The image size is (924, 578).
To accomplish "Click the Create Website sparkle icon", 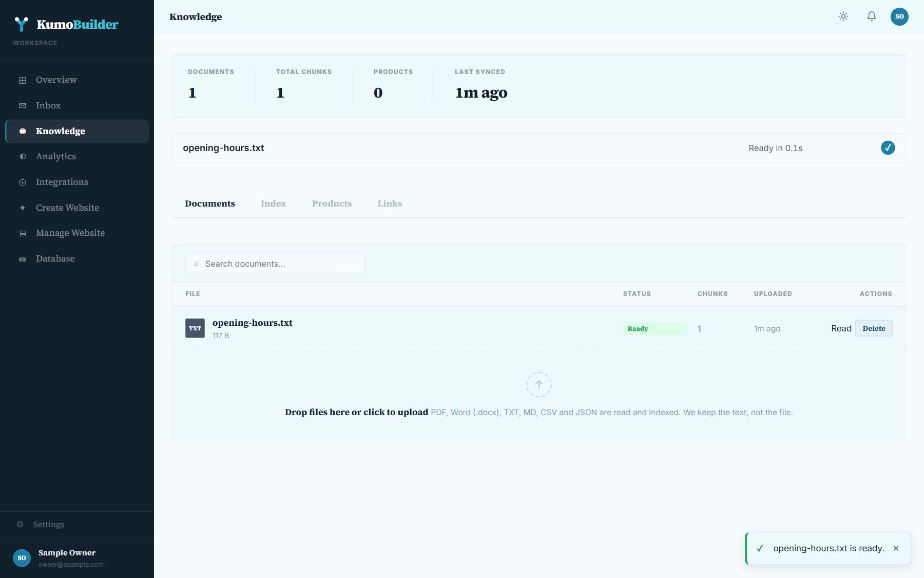I will coord(23,208).
